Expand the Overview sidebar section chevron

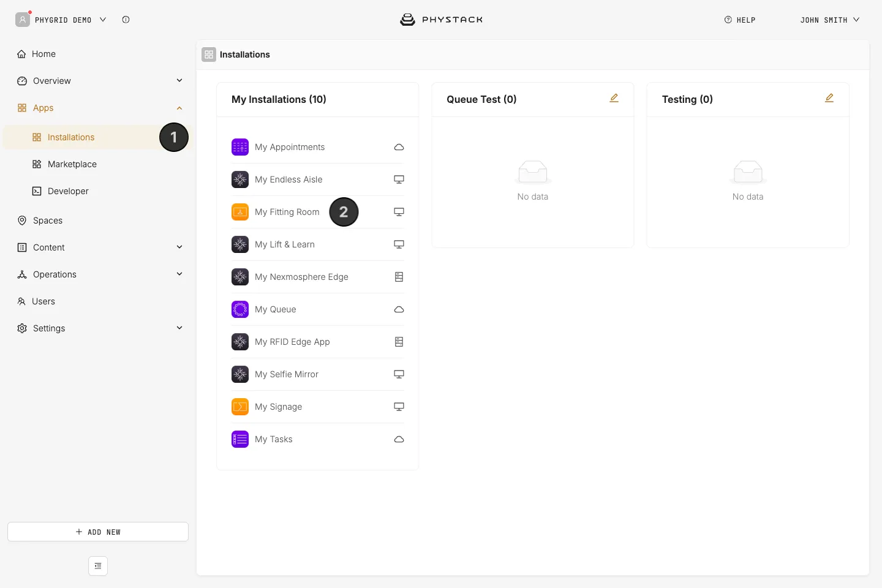[x=179, y=80]
